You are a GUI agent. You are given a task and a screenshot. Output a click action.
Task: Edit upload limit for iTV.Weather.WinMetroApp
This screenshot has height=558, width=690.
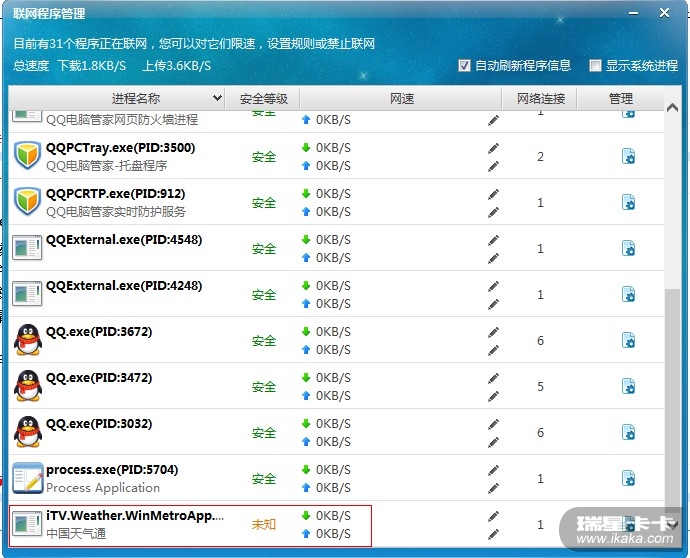pyautogui.click(x=493, y=534)
